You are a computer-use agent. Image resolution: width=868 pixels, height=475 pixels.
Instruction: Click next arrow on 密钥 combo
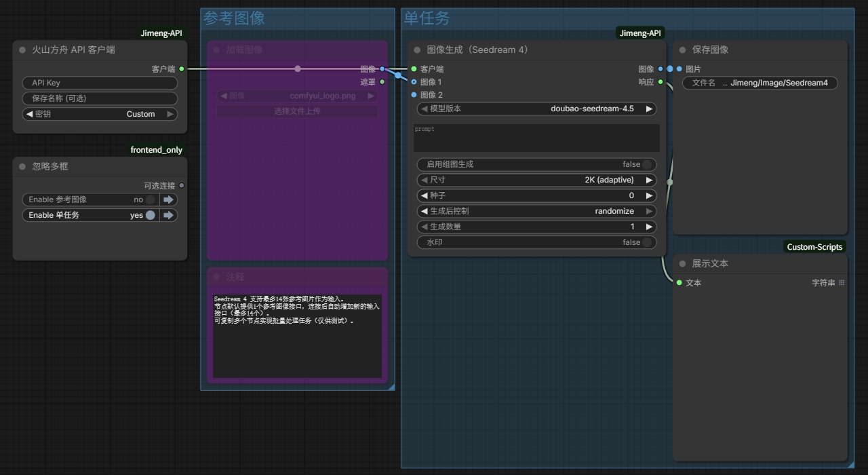tap(171, 114)
